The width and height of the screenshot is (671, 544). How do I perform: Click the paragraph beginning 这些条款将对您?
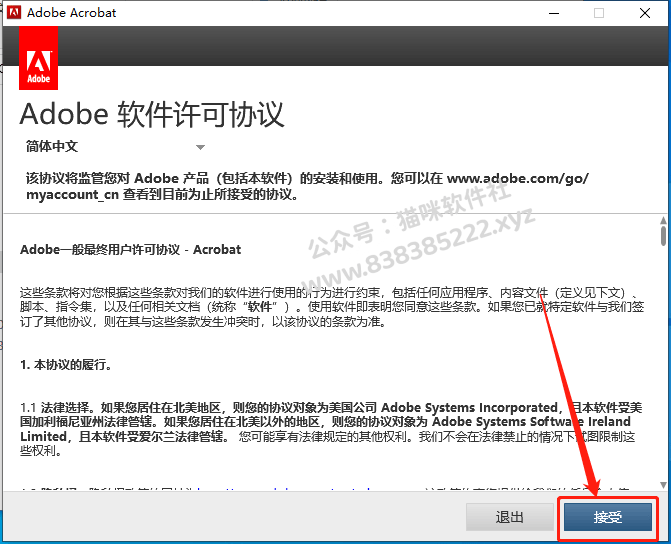pyautogui.click(x=332, y=307)
